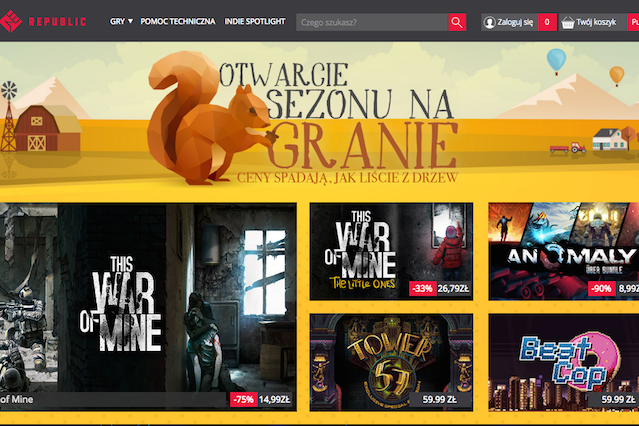Screen dimensions: 639x426
Task: Click the shopping basket icon
Action: (567, 22)
